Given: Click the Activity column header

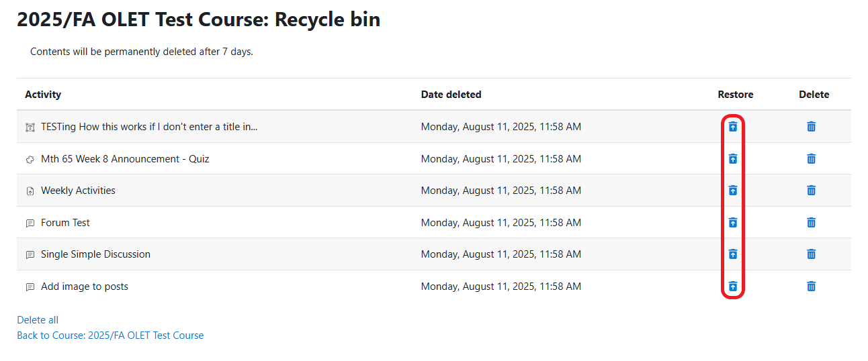Looking at the screenshot, I should [43, 95].
